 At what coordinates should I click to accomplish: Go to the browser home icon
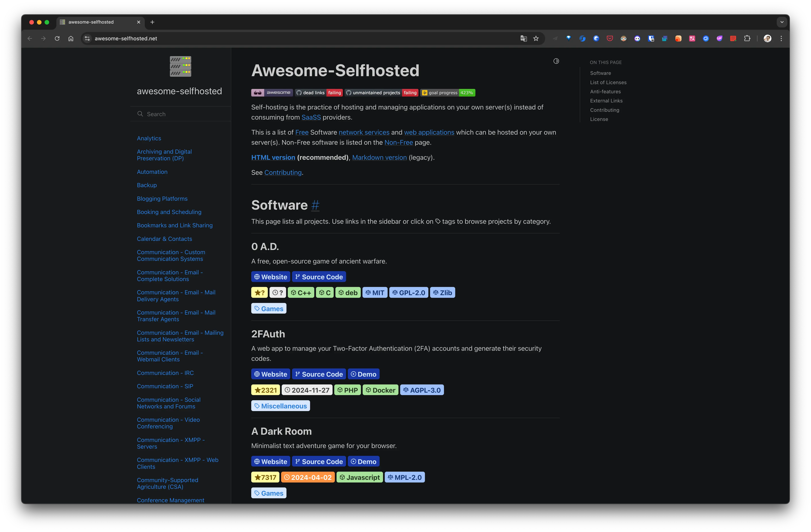pyautogui.click(x=71, y=38)
